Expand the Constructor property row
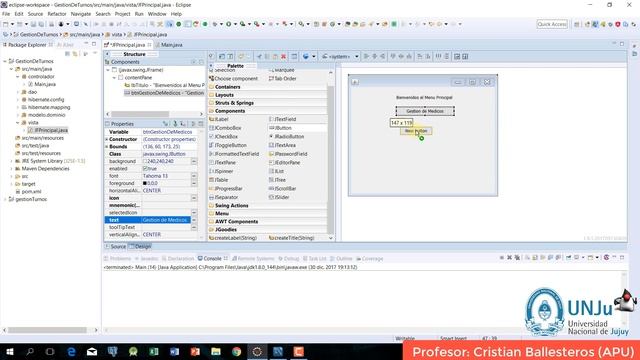The image size is (640, 360). tap(107, 139)
